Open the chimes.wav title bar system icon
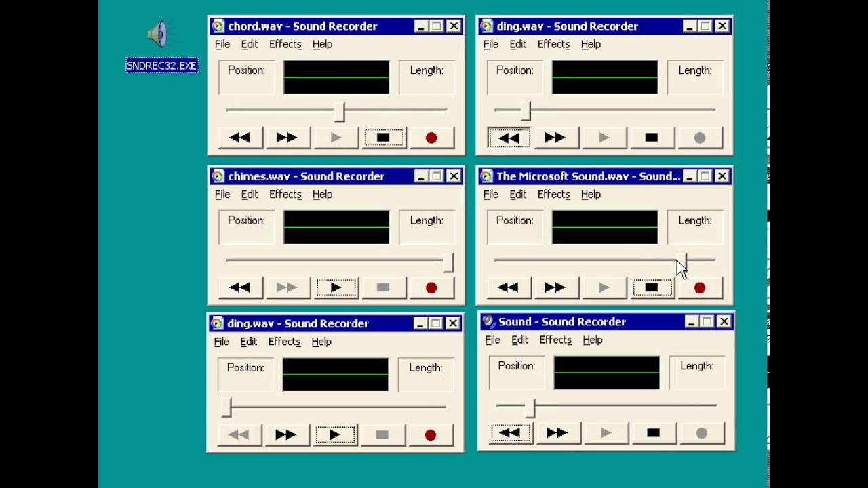This screenshot has width=868, height=488. click(x=218, y=176)
